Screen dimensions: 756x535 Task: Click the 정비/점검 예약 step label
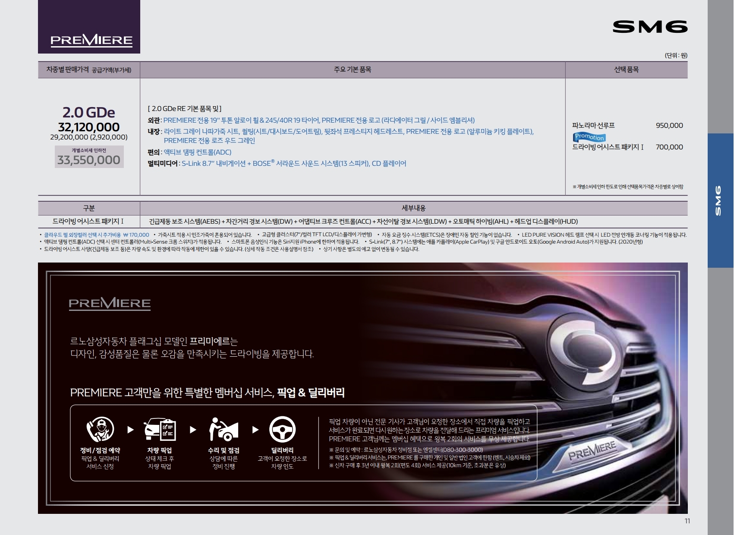pos(100,450)
